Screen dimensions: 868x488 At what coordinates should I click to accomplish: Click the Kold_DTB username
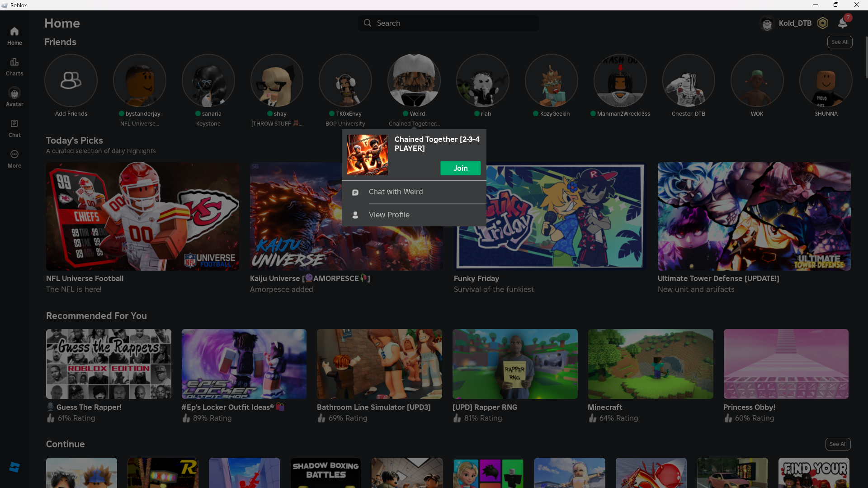[x=795, y=23]
